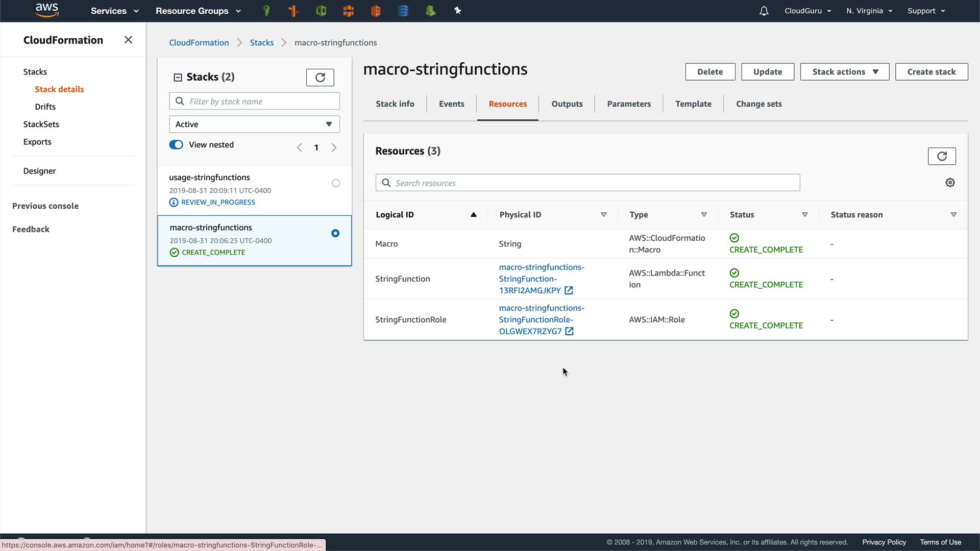Open the Stacks breadcrumb link
This screenshot has width=980, height=551.
pos(261,43)
